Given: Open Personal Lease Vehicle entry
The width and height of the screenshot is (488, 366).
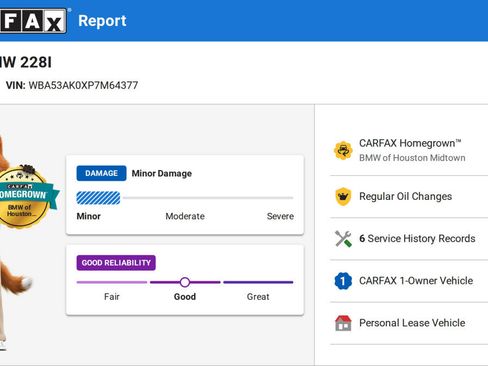Looking at the screenshot, I should click(x=409, y=323).
